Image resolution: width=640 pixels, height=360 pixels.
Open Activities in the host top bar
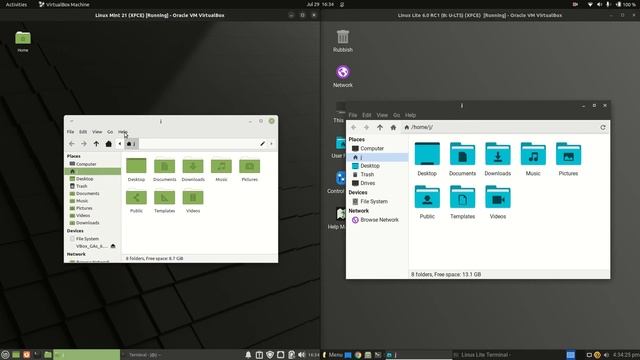[16, 4]
